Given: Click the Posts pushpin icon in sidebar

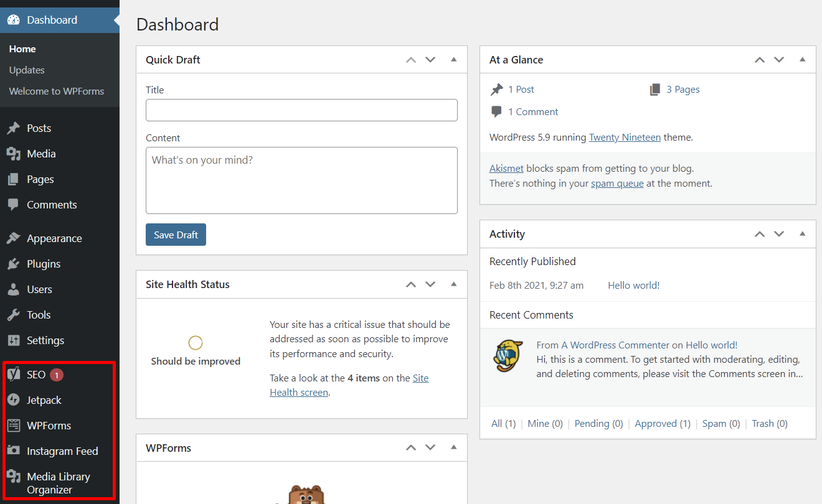Looking at the screenshot, I should [x=13, y=128].
